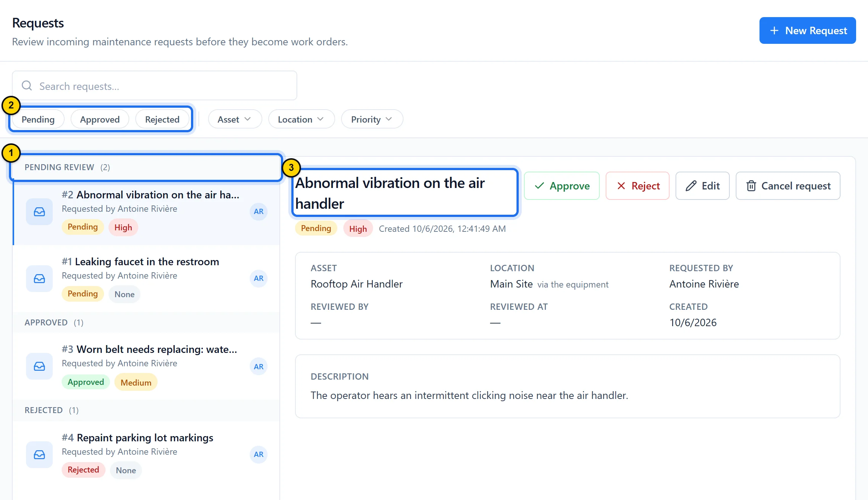
Task: Click the magnifier search icon
Action: (27, 86)
